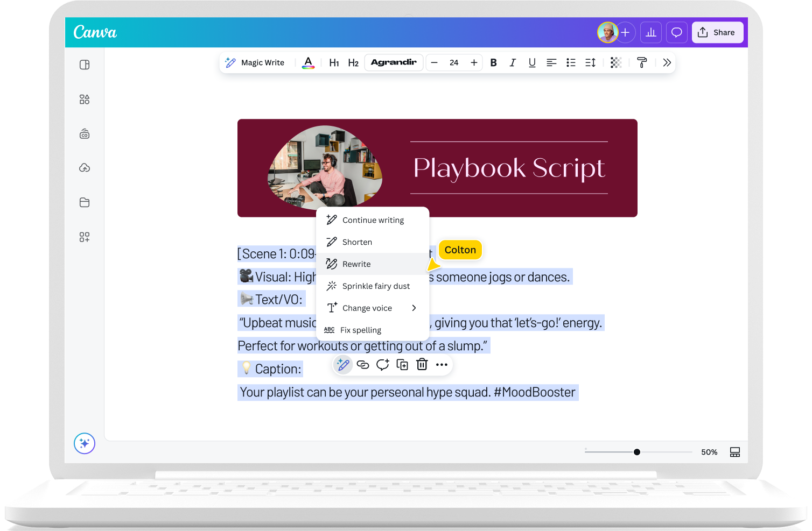The width and height of the screenshot is (812, 531).
Task: Toggle bold formatting
Action: pos(493,62)
